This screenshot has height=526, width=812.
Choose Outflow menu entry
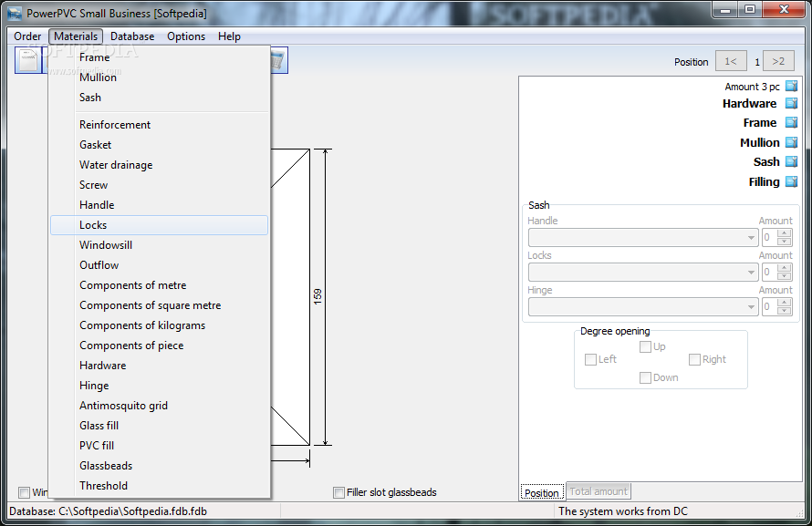(x=159, y=265)
